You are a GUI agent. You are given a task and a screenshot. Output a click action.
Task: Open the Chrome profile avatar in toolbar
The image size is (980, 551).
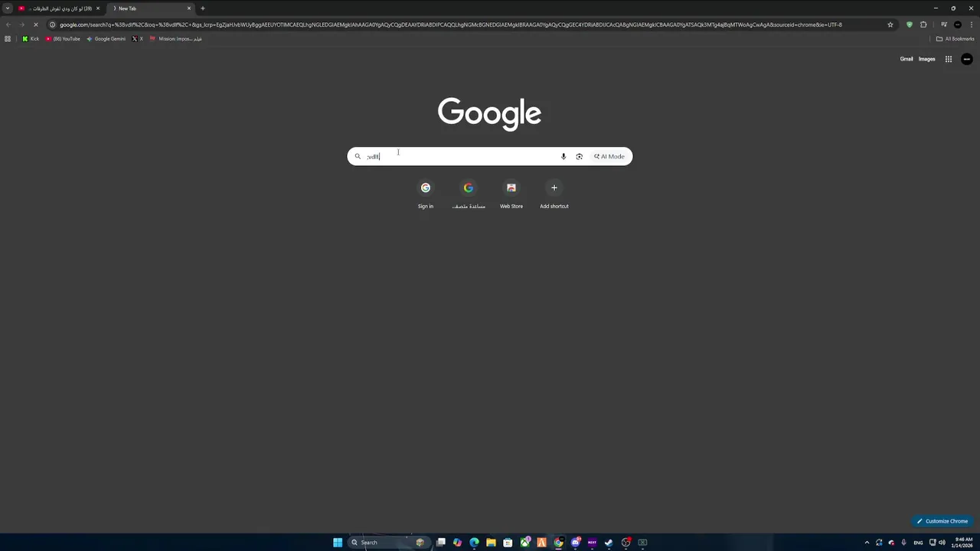pos(958,24)
